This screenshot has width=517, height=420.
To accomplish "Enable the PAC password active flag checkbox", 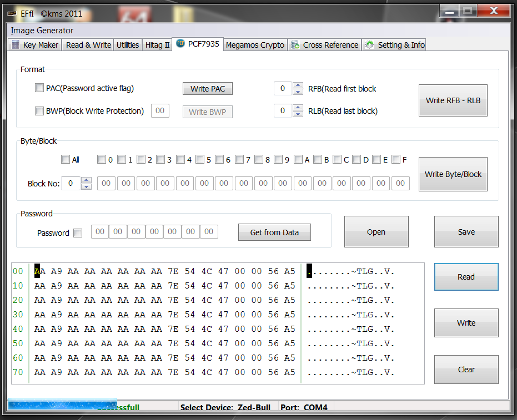I will pyautogui.click(x=39, y=88).
